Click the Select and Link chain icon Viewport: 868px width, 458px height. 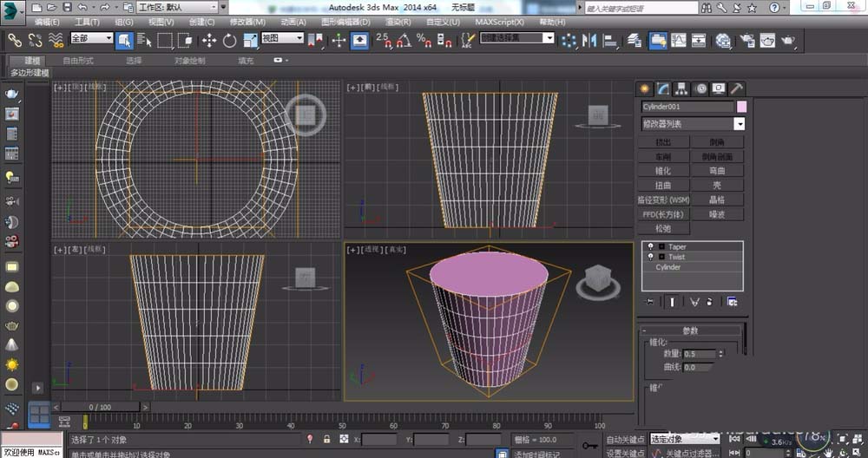[15, 40]
